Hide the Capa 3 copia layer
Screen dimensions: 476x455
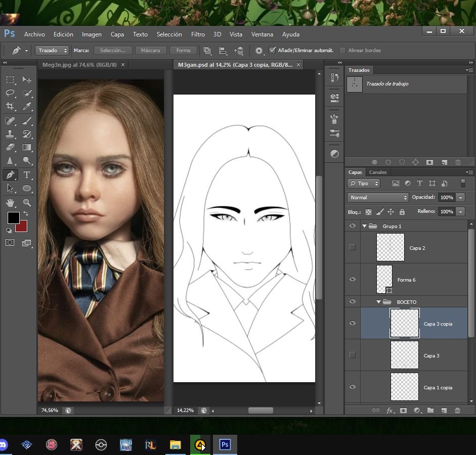click(x=353, y=323)
